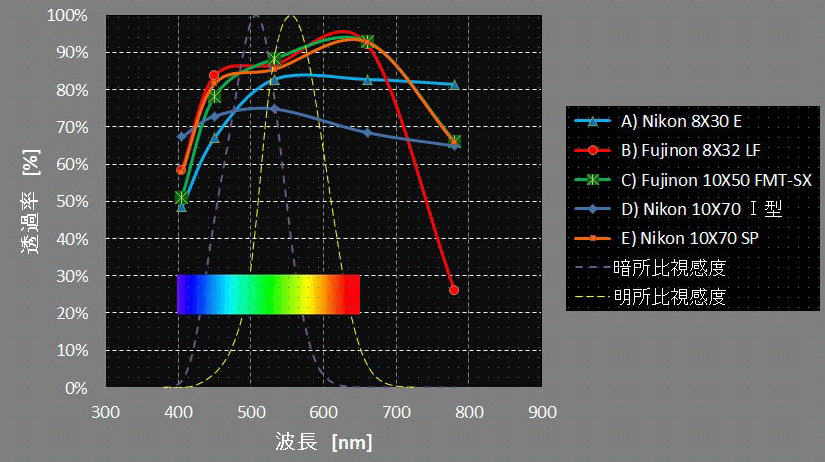Click the 900 x-axis label
Screen dimensions: 825x462
click(542, 412)
